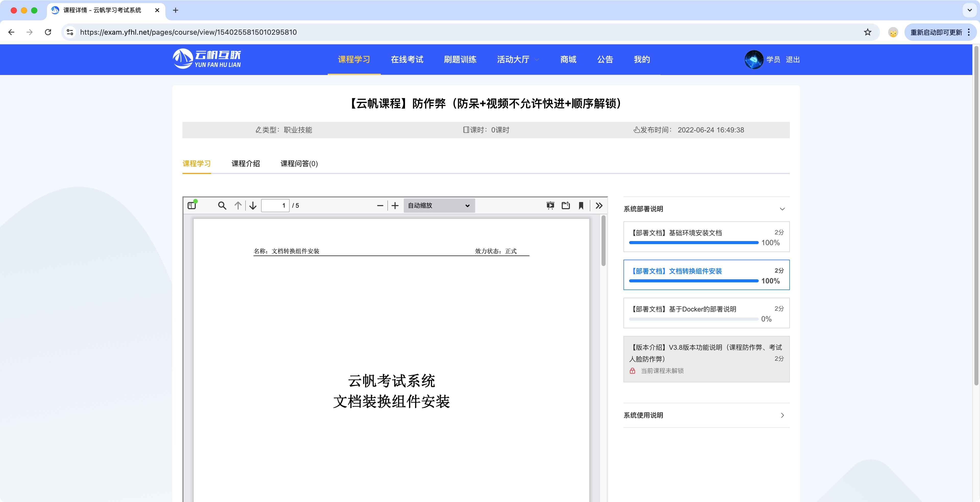View site information icon in address bar

coord(70,32)
